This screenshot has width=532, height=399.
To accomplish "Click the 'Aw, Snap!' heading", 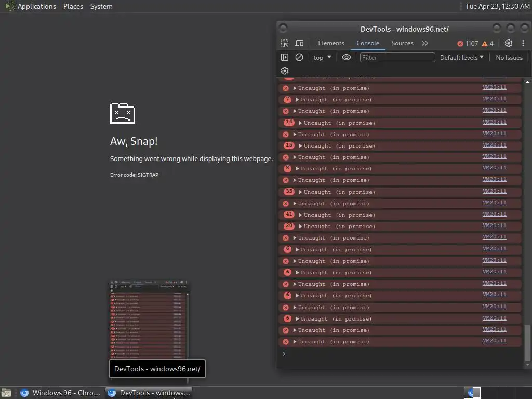I will pyautogui.click(x=134, y=141).
